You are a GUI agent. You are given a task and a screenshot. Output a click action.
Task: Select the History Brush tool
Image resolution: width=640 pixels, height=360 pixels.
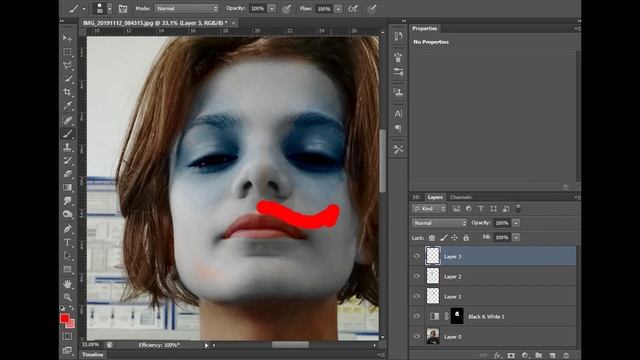click(67, 160)
